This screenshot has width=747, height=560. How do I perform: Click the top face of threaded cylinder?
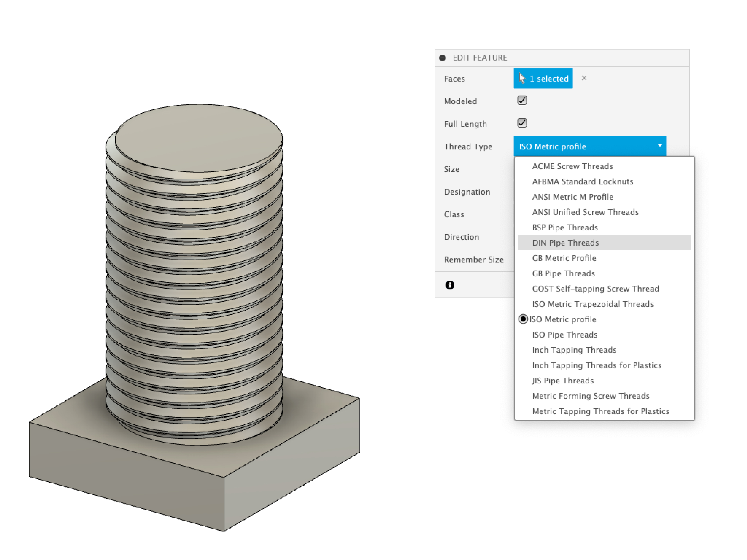click(199, 138)
